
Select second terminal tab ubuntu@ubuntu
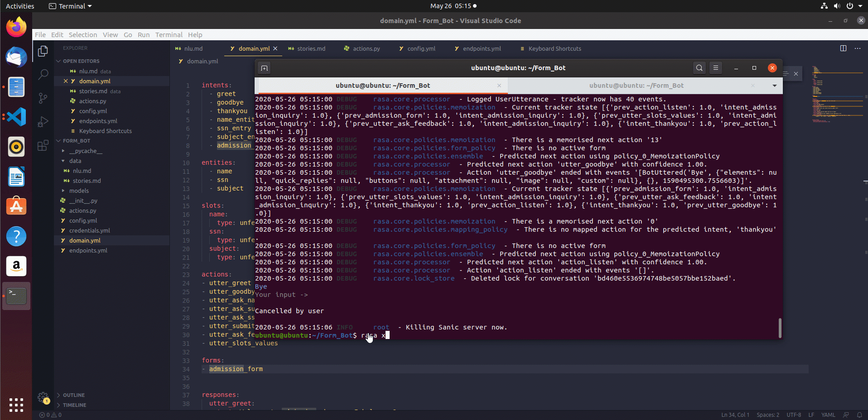pos(636,86)
